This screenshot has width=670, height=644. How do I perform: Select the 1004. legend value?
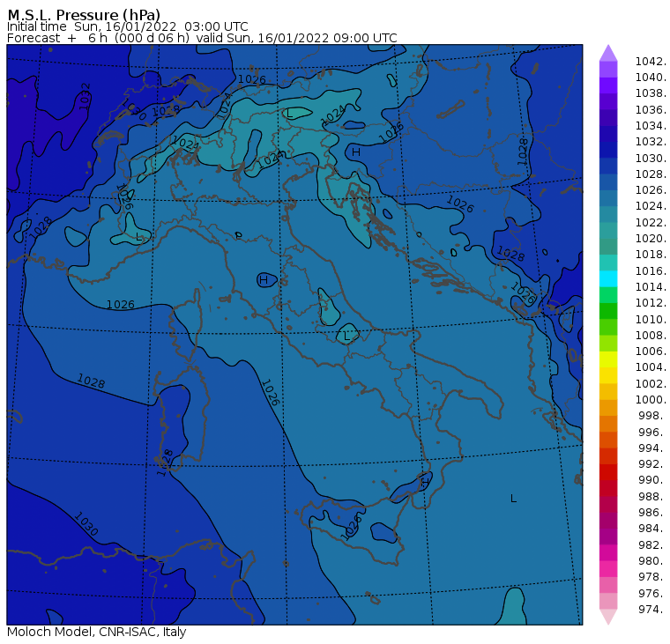pyautogui.click(x=651, y=367)
